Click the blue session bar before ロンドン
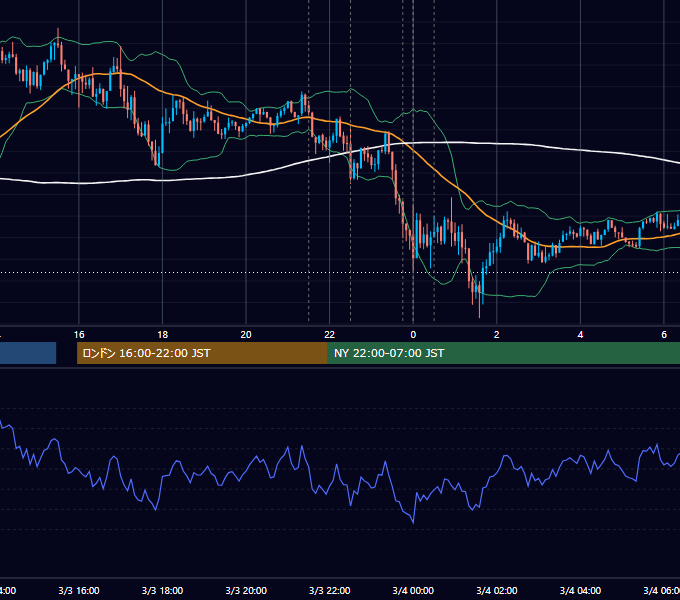The image size is (680, 600). click(28, 353)
